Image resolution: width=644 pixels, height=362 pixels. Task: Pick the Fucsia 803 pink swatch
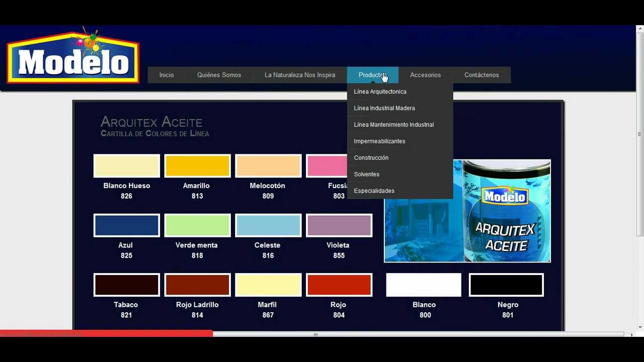(327, 166)
